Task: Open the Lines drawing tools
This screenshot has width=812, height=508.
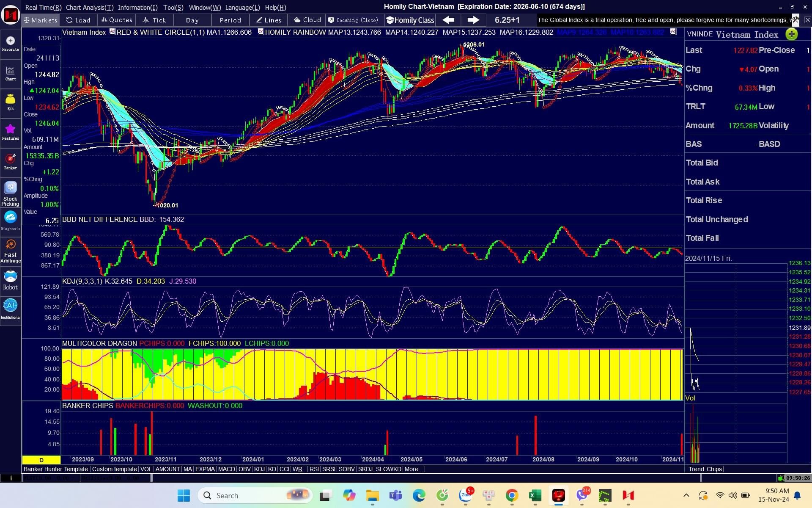Action: (269, 20)
